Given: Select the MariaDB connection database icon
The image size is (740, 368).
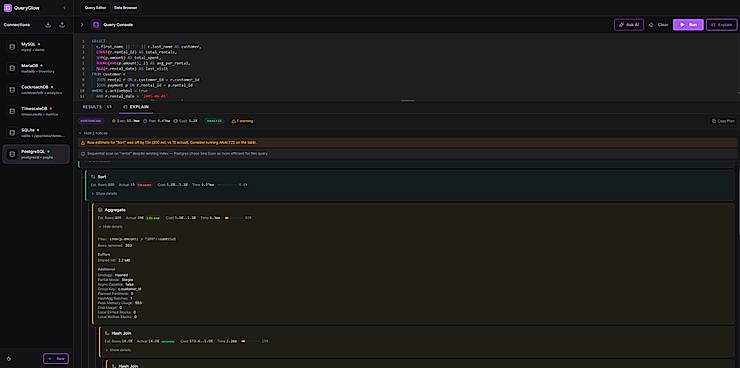Looking at the screenshot, I should click(x=12, y=68).
